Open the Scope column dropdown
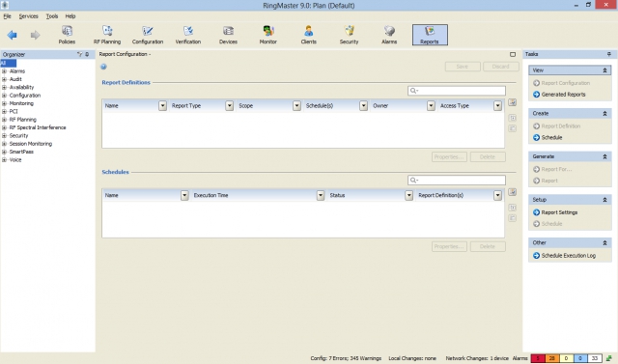 point(296,105)
